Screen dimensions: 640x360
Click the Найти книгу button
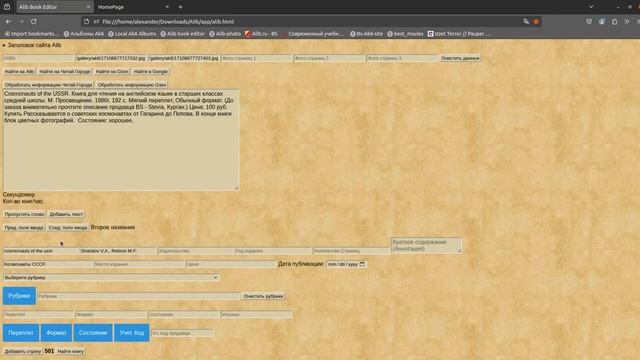[70, 351]
